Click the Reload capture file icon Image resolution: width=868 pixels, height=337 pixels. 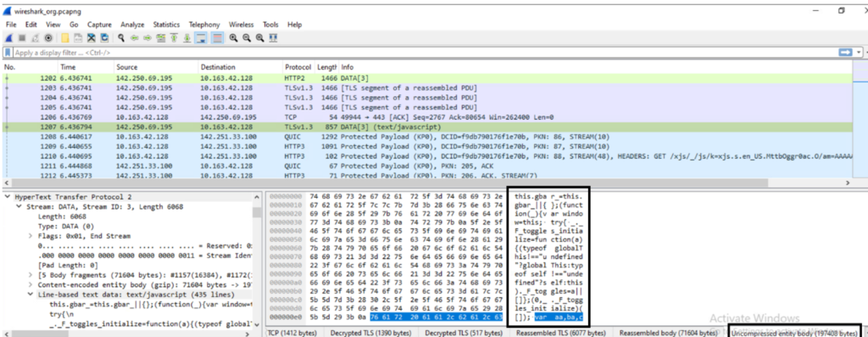tap(104, 37)
